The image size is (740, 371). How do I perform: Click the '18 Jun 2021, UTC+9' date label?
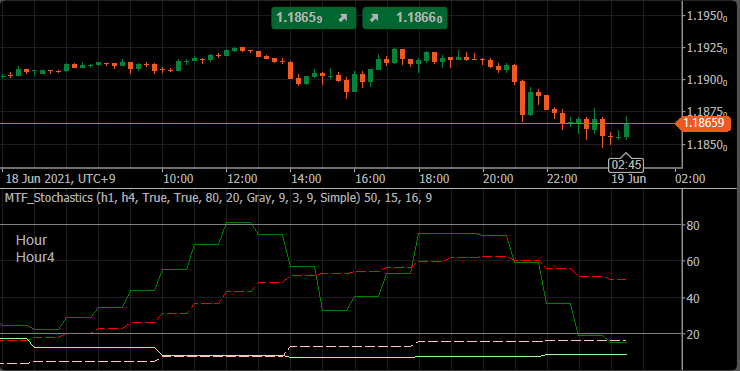point(60,179)
